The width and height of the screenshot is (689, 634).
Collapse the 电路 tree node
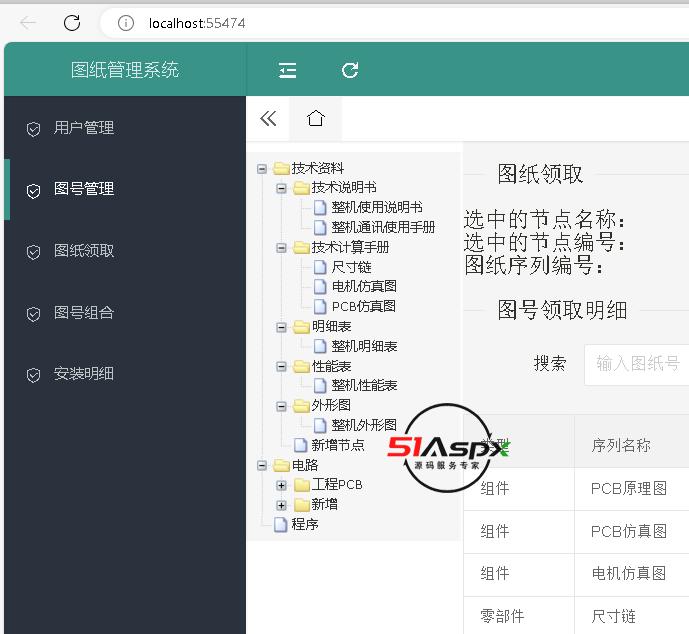(262, 466)
